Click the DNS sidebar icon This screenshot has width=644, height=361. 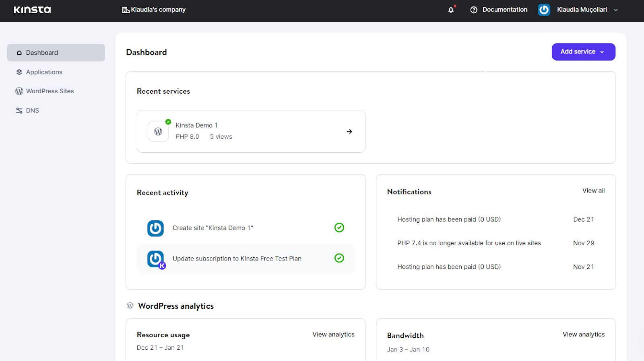tap(19, 111)
